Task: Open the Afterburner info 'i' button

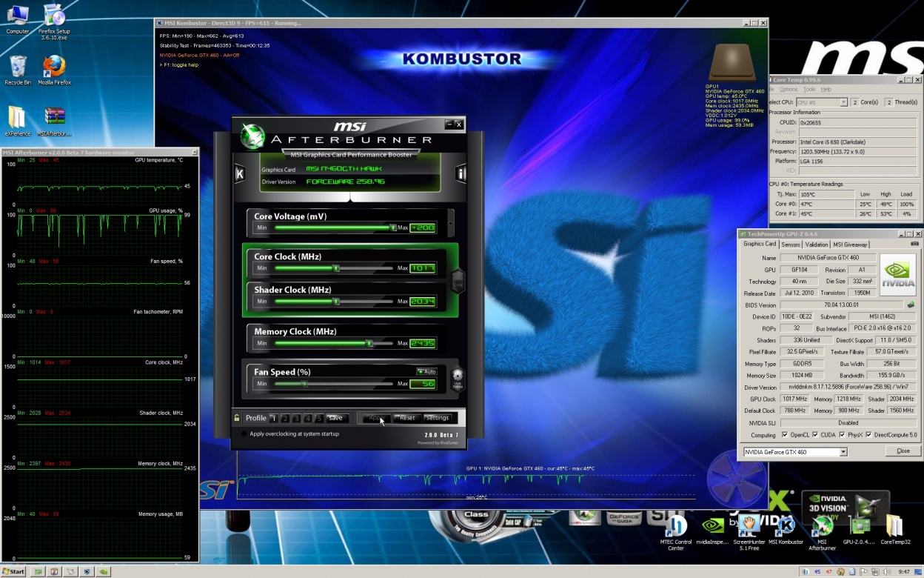Action: point(461,174)
